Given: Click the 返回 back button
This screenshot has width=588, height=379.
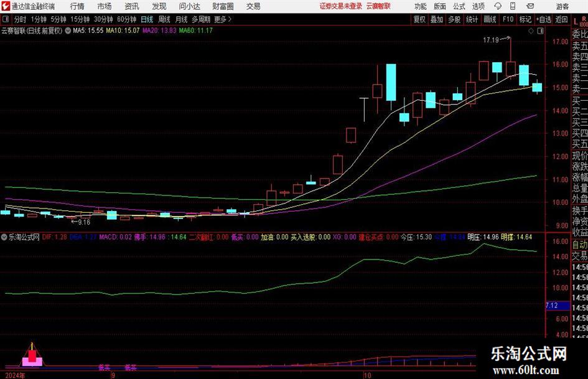Looking at the screenshot, I should tap(561, 19).
